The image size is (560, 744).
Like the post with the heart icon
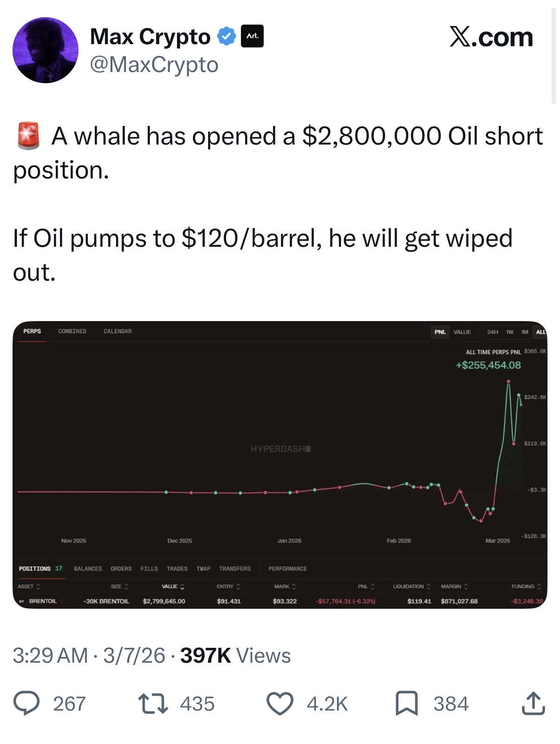click(x=280, y=703)
